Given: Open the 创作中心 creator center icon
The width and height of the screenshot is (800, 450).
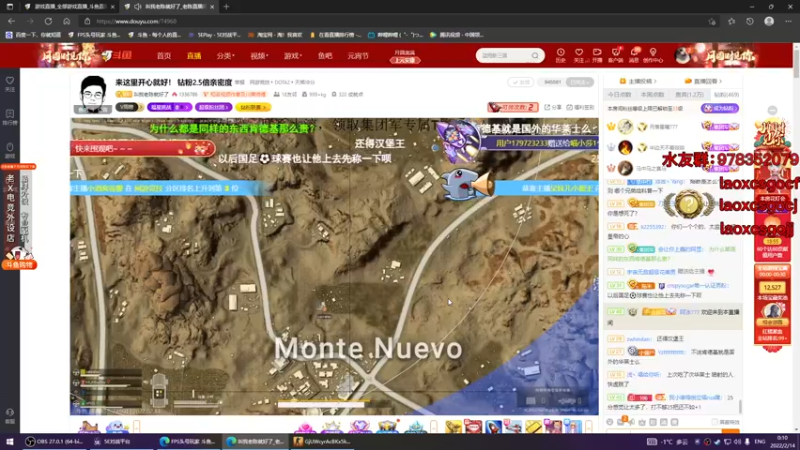Looking at the screenshot, I should [653, 53].
